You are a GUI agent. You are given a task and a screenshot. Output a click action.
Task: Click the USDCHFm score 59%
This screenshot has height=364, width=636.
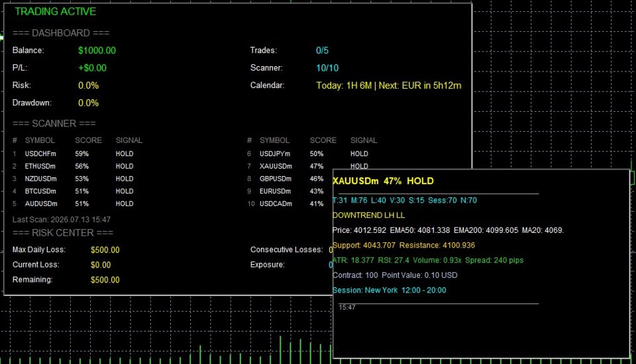(x=81, y=154)
